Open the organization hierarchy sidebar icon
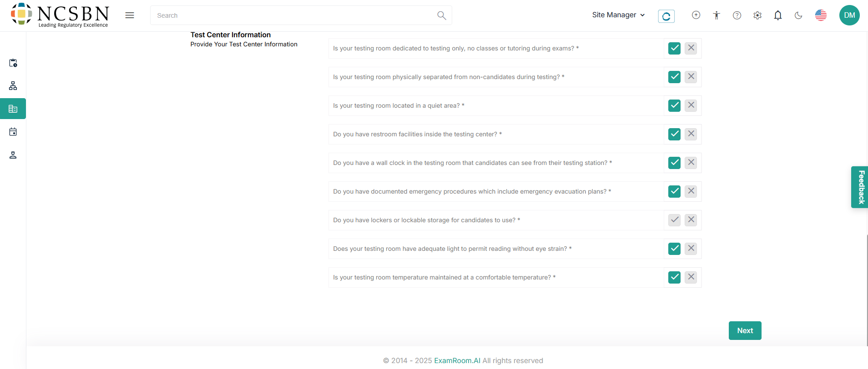Viewport: 868px width, 369px height. tap(13, 86)
